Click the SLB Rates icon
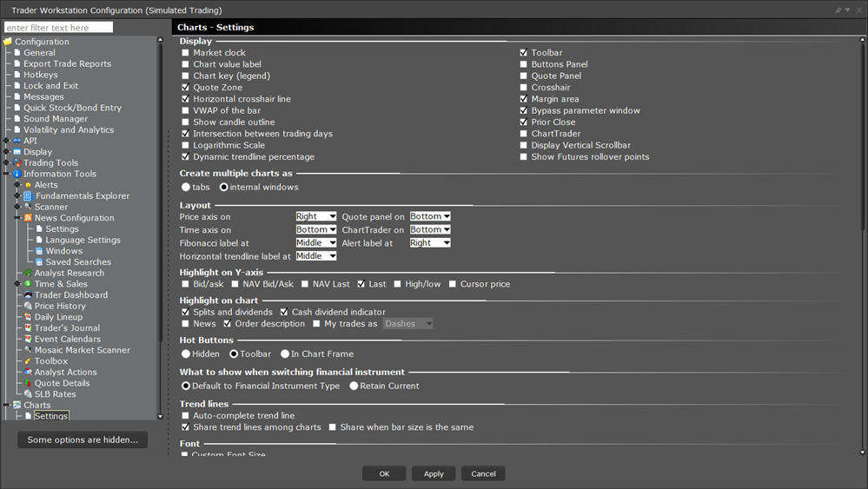 click(x=28, y=393)
